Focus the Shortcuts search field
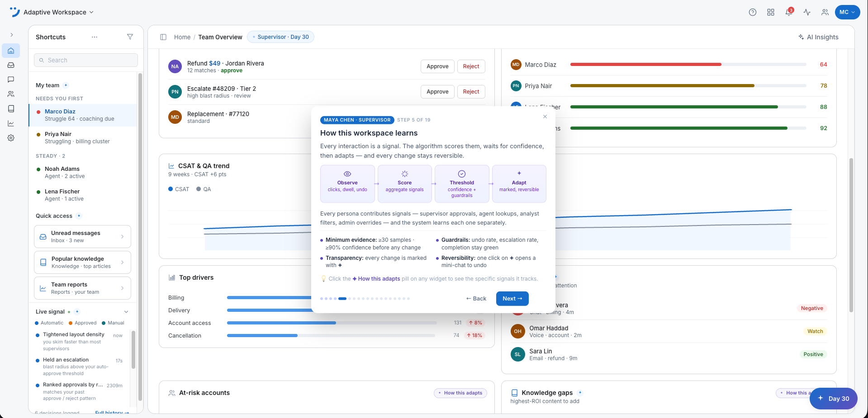The height and width of the screenshot is (418, 868). (x=86, y=60)
